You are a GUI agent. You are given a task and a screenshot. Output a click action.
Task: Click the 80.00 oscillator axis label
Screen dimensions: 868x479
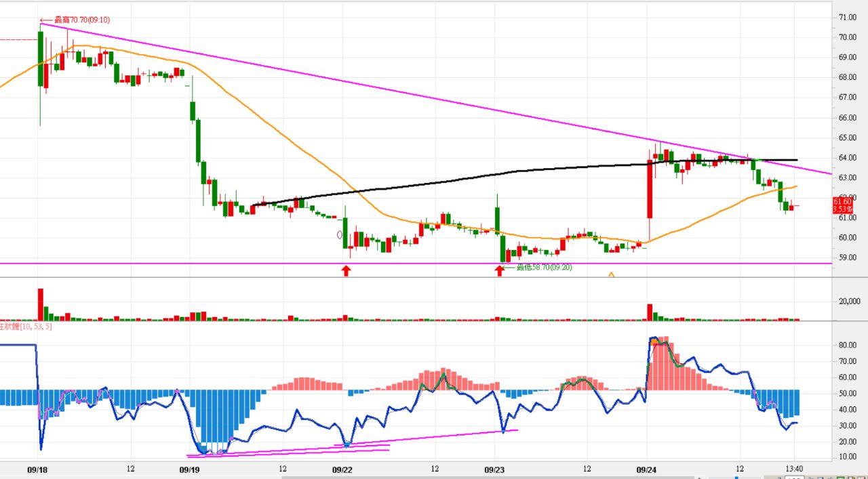coord(848,345)
